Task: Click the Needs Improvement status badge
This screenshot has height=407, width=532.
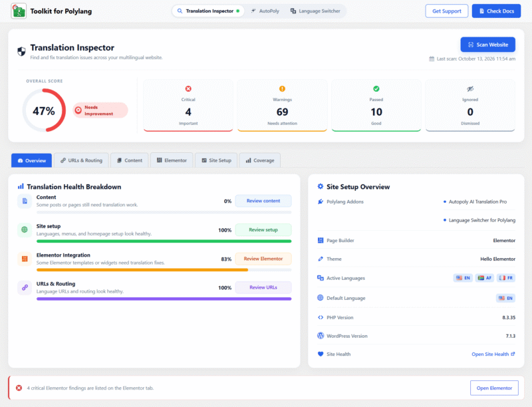Action: 100,110
